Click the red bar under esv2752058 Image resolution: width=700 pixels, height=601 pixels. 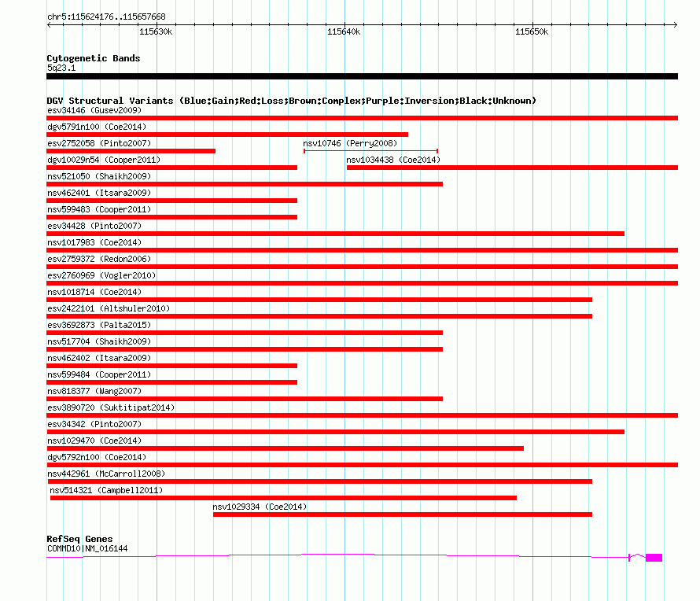131,151
